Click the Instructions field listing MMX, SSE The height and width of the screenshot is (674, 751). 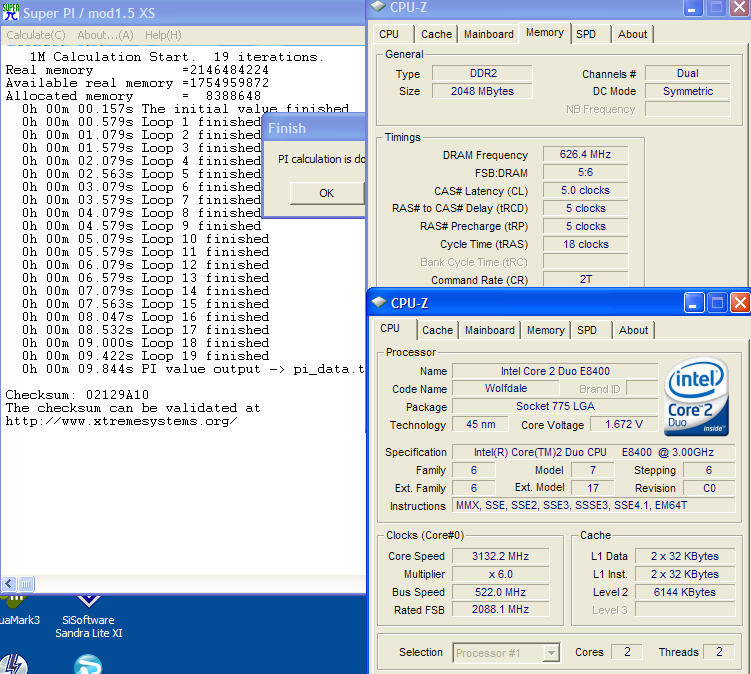(593, 505)
